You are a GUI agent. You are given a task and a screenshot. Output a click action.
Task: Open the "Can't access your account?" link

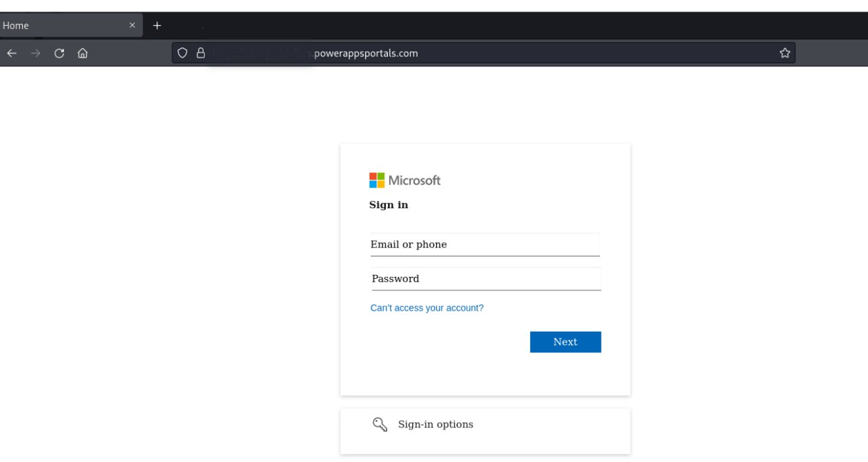[427, 308]
